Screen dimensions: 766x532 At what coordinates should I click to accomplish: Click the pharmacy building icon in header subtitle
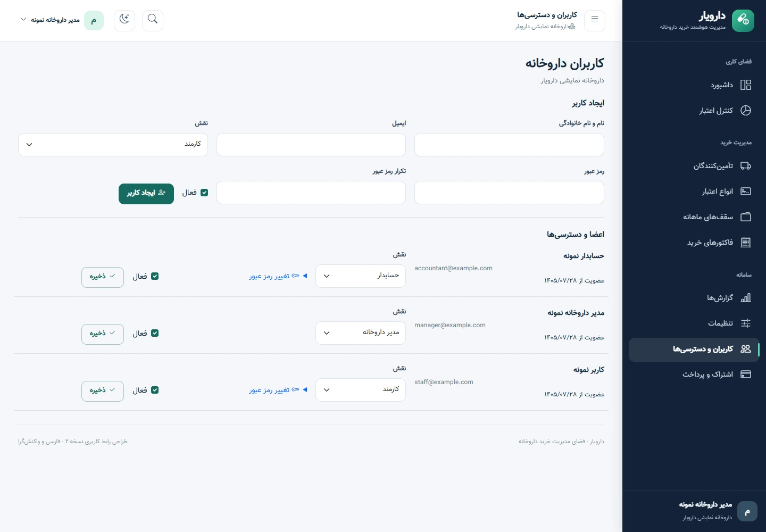[572, 27]
